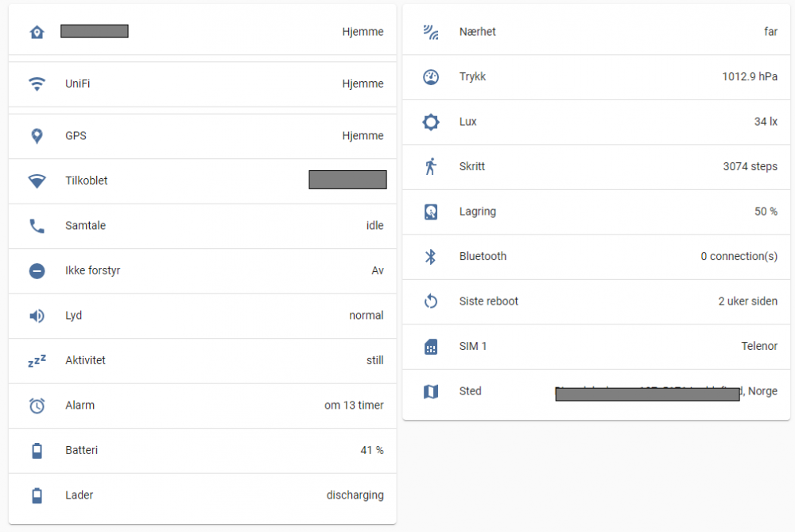
Task: Click the Ikke forstyr do-not-disturb icon
Action: [37, 270]
